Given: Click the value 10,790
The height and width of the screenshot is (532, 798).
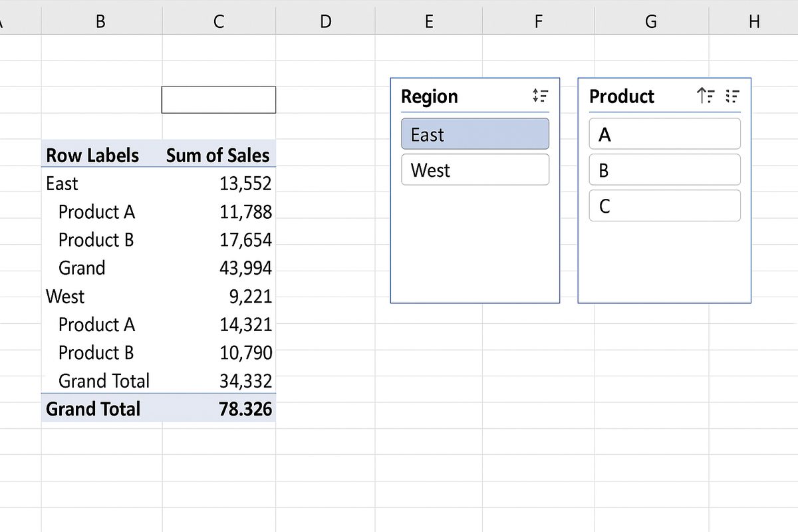Looking at the screenshot, I should [246, 352].
